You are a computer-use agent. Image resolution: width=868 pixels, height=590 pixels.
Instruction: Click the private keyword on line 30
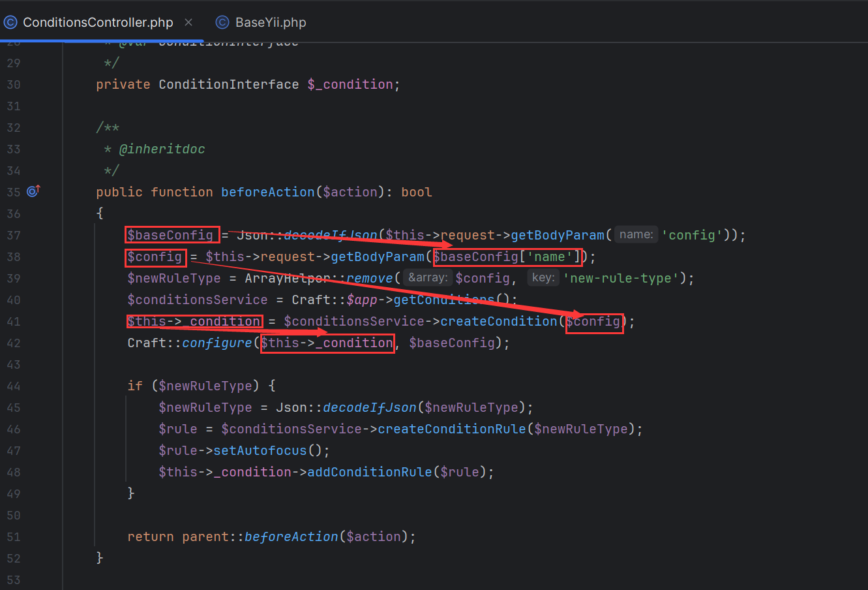point(123,84)
